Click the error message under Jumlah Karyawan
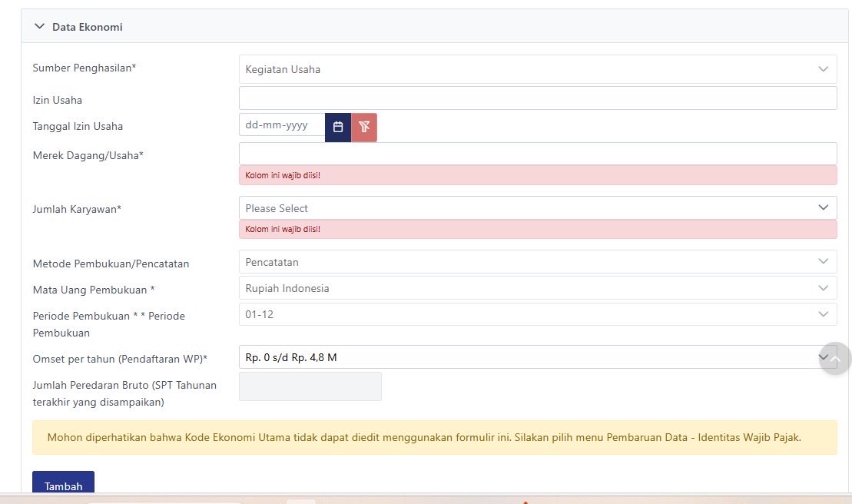This screenshot has height=504, width=852. pos(537,229)
